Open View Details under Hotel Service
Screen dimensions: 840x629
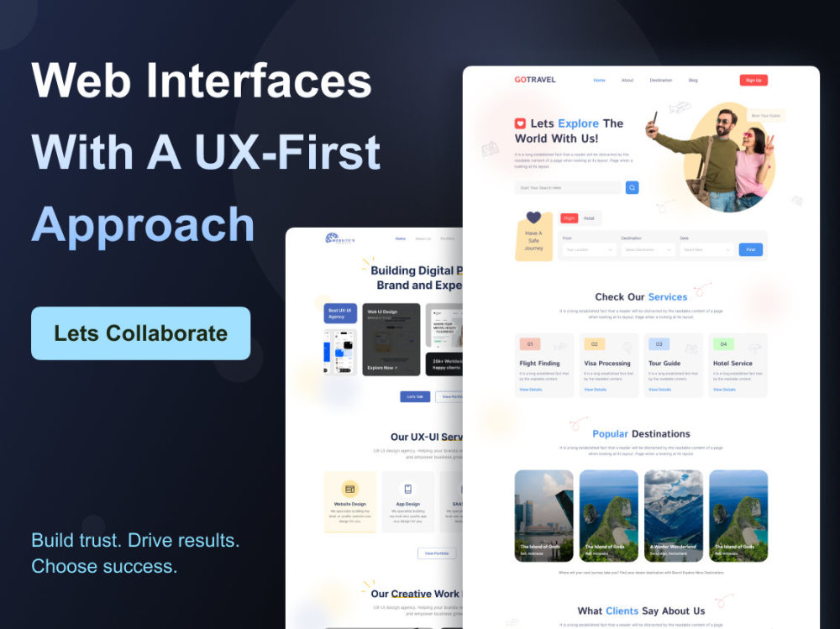pyautogui.click(x=724, y=390)
